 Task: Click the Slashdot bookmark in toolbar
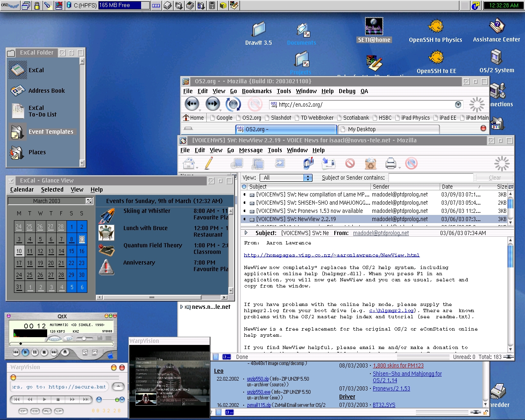pos(278,118)
